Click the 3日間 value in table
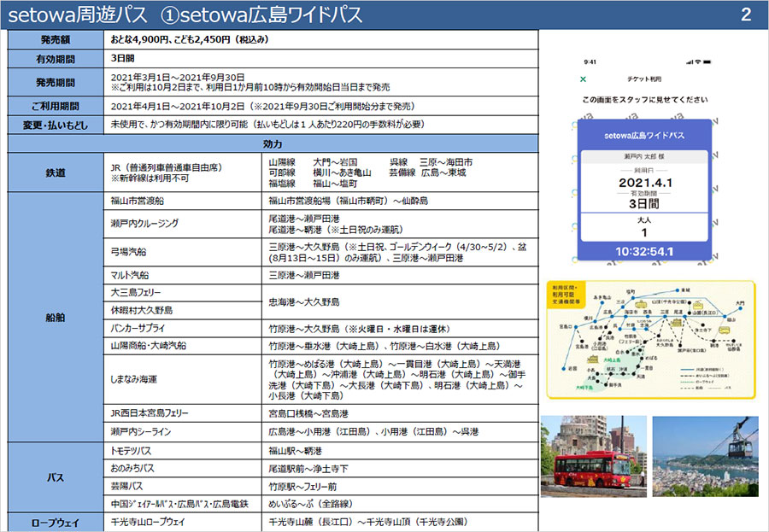Screen dimensions: 769x532 pos(122,58)
